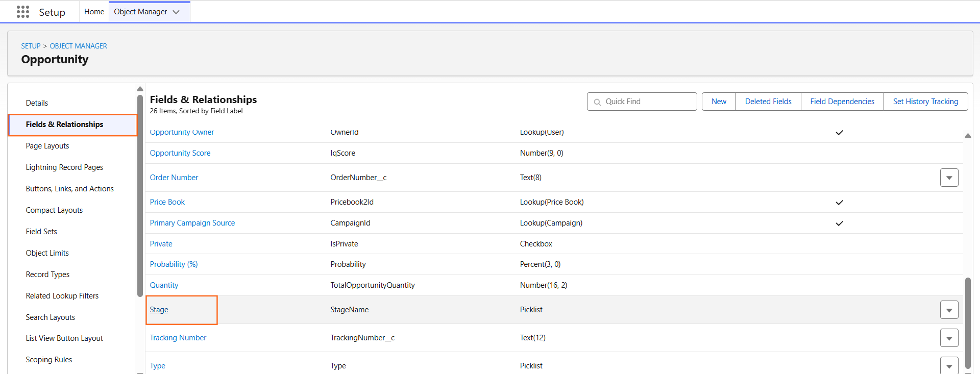Screen dimensions: 980x374
Task: Open the Opportunity Owner field link
Action: (182, 132)
